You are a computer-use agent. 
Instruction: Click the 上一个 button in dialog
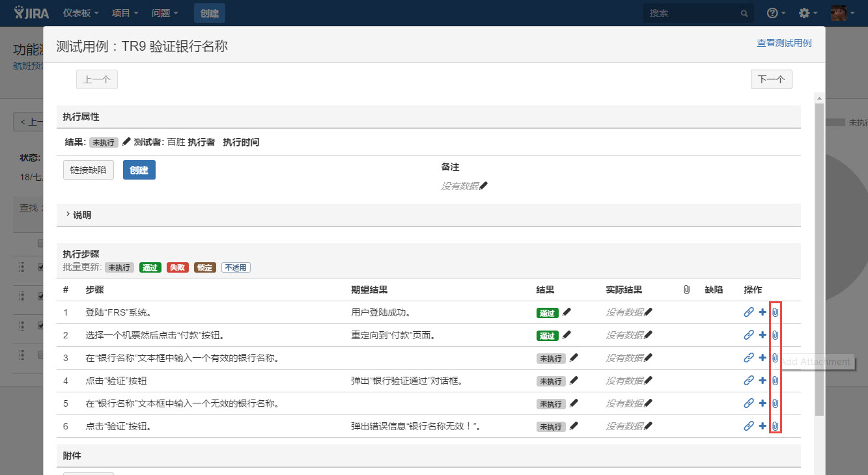tap(97, 79)
